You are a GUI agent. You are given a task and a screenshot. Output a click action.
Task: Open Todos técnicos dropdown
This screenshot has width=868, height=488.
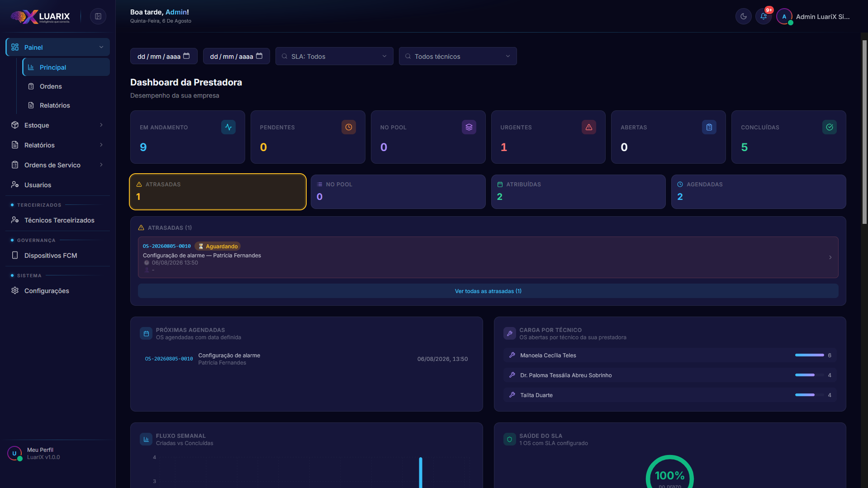click(458, 56)
